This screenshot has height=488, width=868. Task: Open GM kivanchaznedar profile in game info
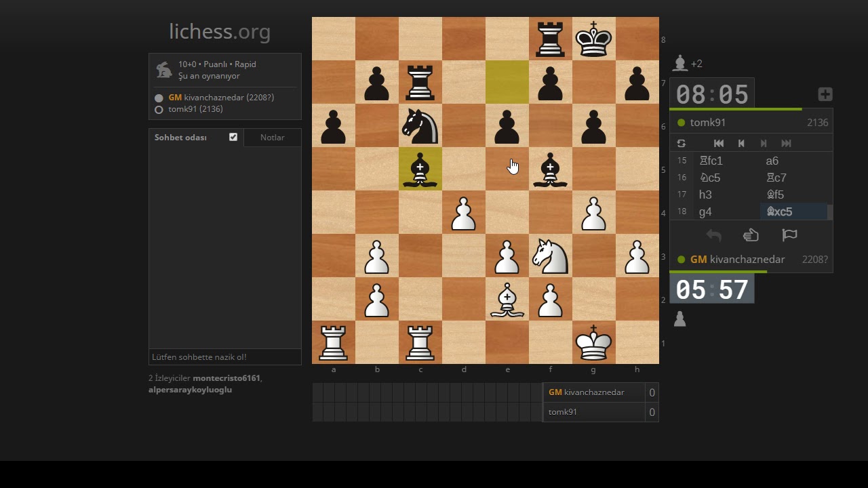[221, 98]
